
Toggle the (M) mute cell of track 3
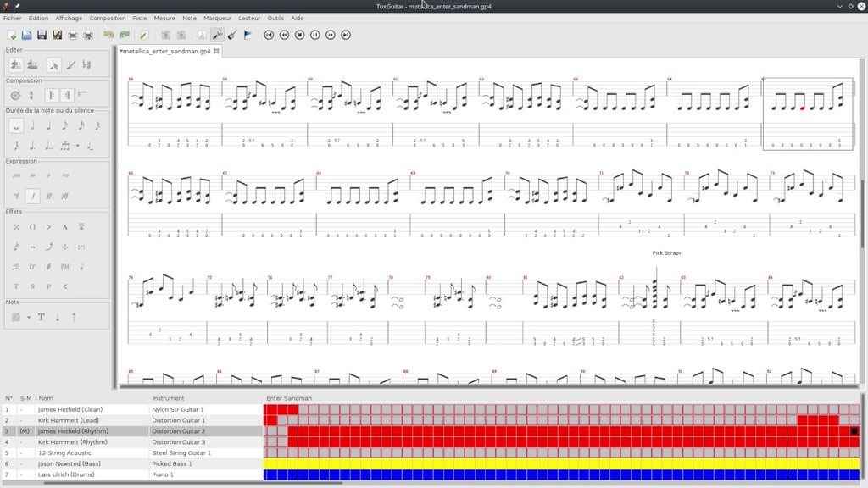[x=25, y=431]
